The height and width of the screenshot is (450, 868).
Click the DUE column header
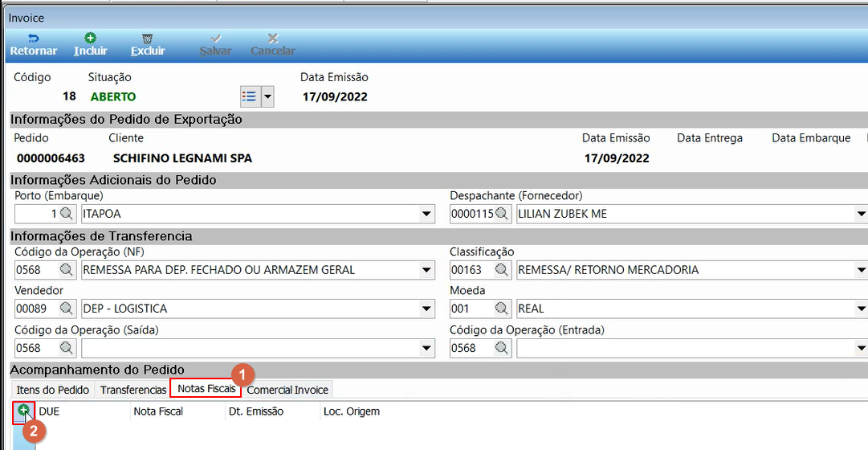(x=84, y=411)
